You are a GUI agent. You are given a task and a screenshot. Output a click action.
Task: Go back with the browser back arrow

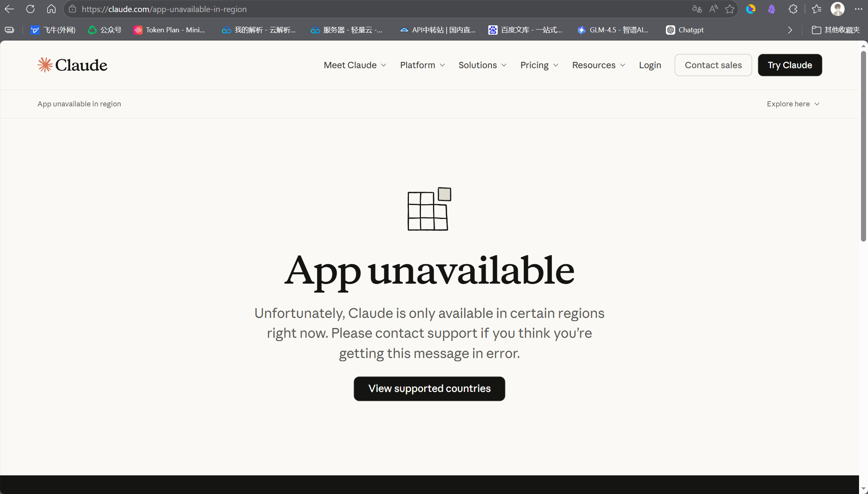(9, 9)
